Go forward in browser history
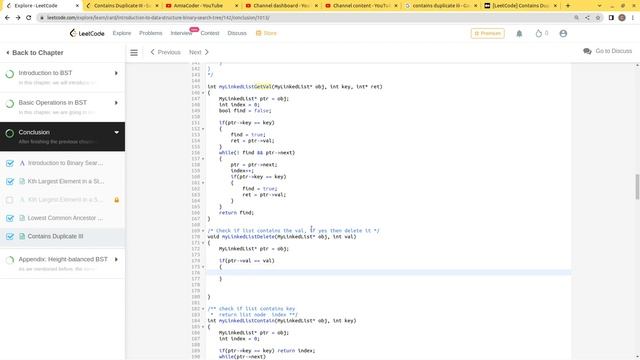Viewport: 640px width, 360px height. 18,18
